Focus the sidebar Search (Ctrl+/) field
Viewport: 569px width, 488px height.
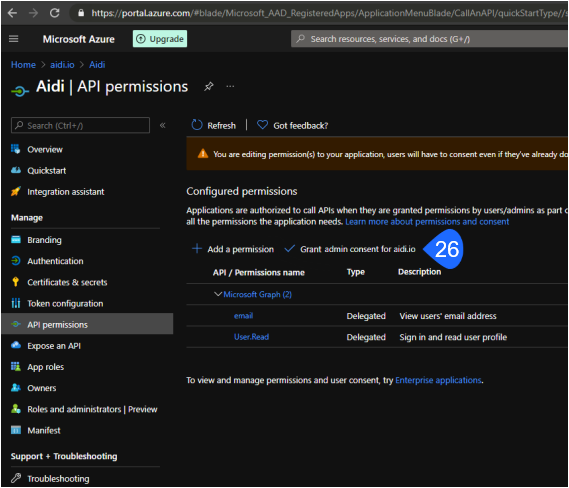pos(80,125)
